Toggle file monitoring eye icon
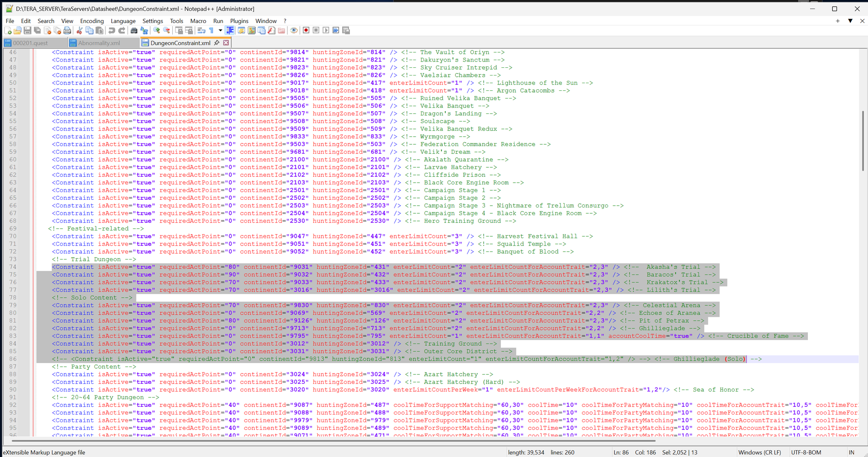 coord(294,31)
